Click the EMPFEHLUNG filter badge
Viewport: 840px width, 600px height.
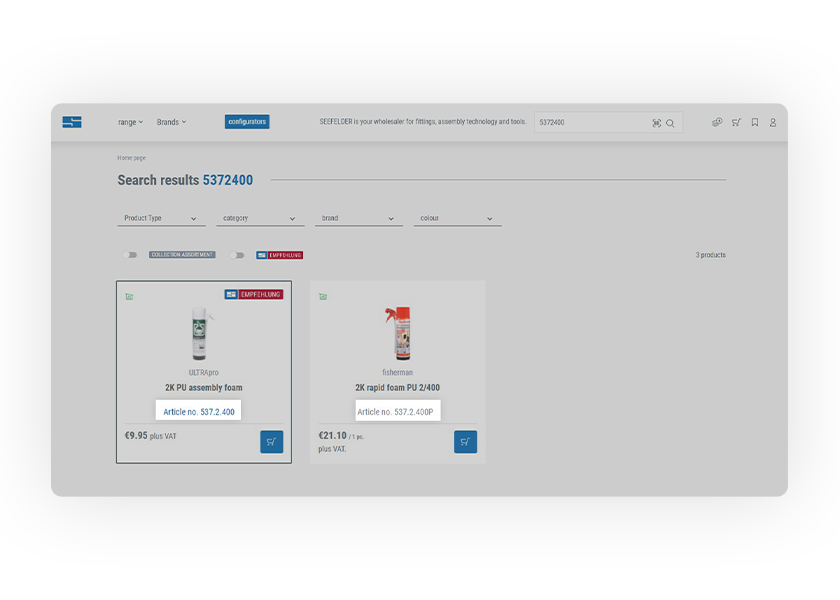point(280,255)
